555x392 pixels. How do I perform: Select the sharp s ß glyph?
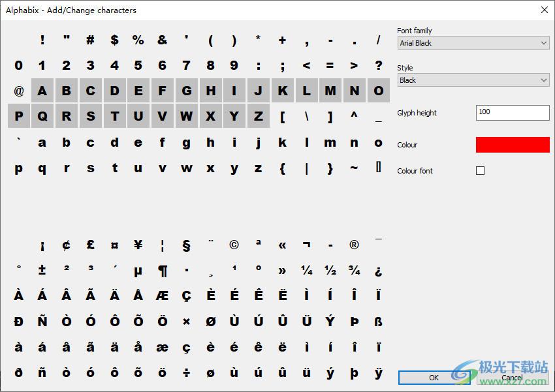(x=379, y=322)
